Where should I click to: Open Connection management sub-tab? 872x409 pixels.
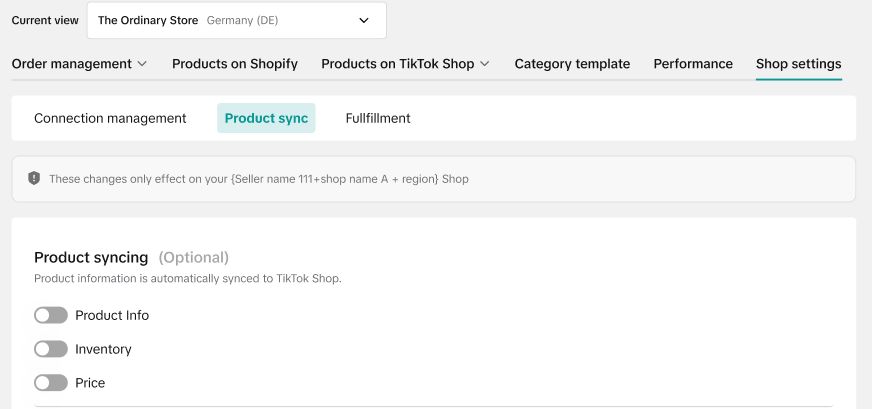[x=110, y=118]
